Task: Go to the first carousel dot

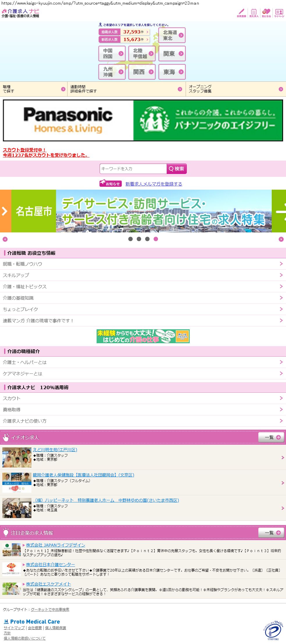Action: (x=130, y=239)
